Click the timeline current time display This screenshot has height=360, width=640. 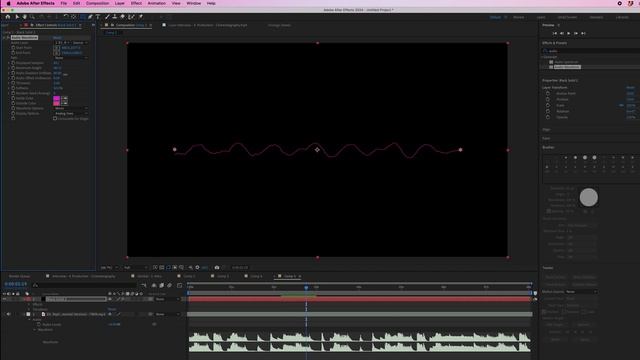click(16, 284)
